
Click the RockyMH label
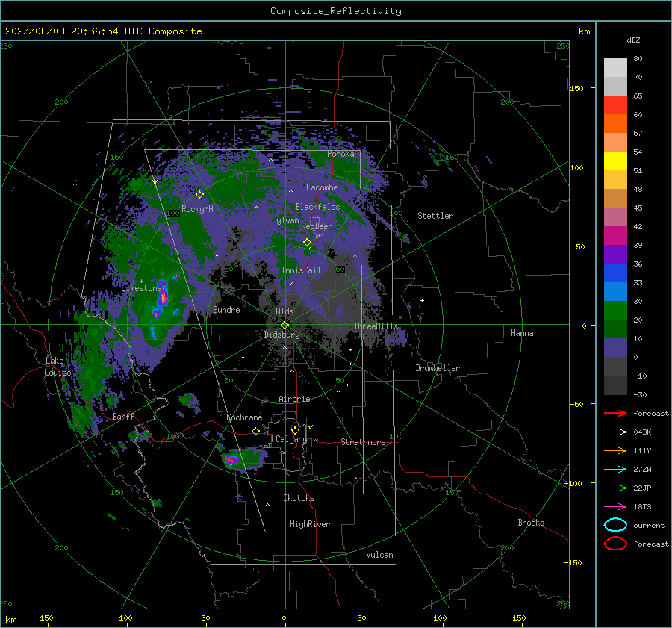pos(197,209)
